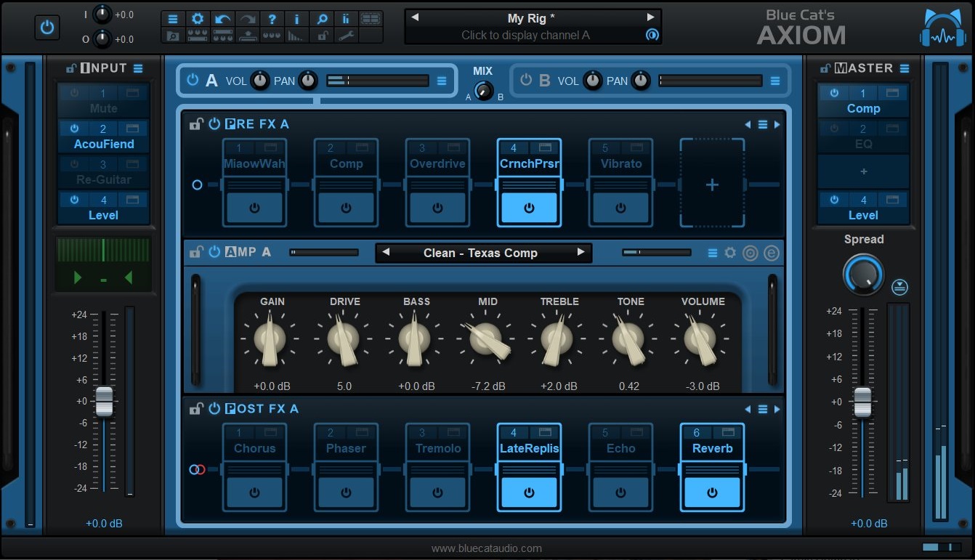Select previous amp before Clean - Texas Comp
The width and height of the screenshot is (975, 560).
(x=386, y=252)
